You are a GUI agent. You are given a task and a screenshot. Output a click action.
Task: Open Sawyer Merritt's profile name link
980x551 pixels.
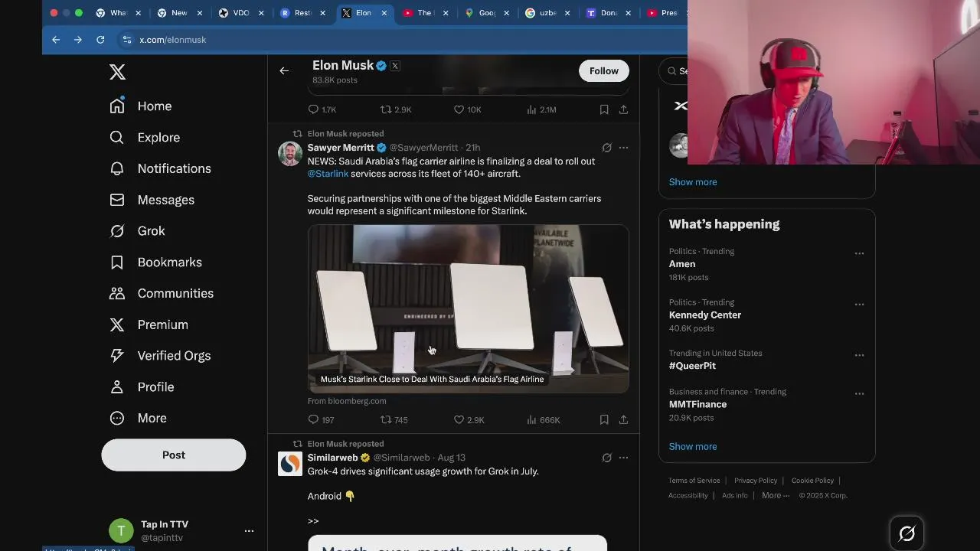pos(341,147)
